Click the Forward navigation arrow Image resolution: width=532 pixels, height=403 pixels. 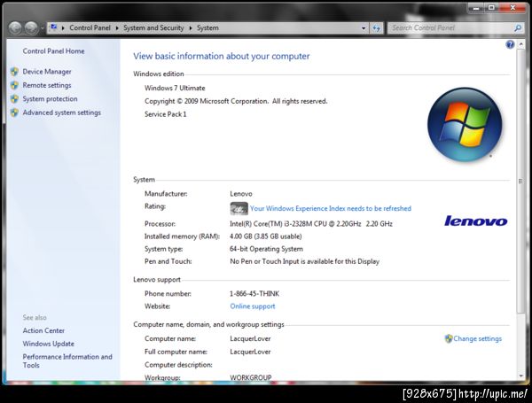pyautogui.click(x=31, y=28)
